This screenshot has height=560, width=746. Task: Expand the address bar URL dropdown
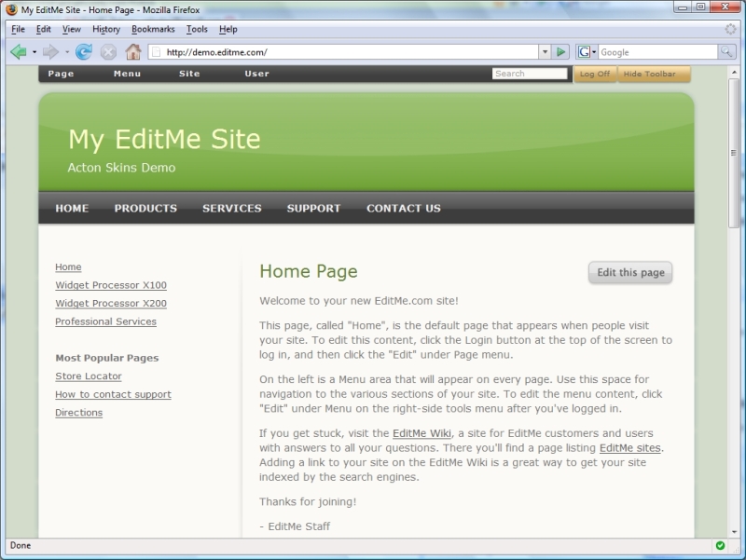(545, 52)
